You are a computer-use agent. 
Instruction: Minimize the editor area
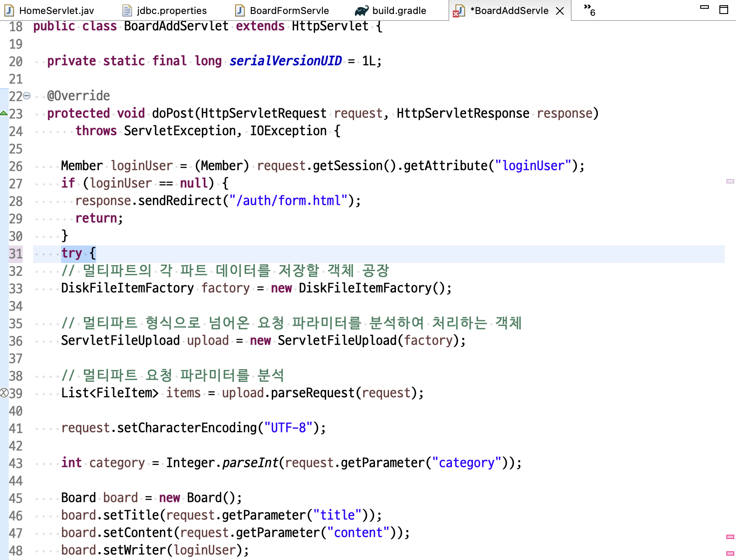tap(705, 7)
